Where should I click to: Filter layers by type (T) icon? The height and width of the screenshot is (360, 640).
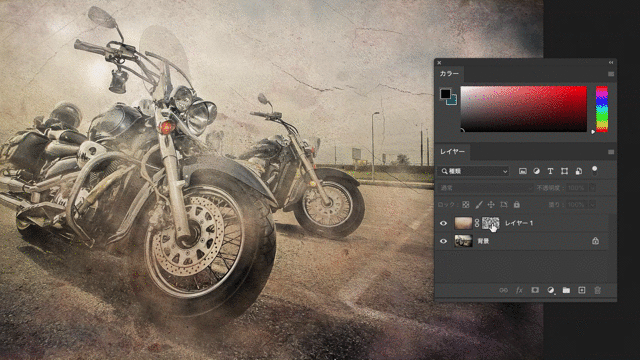(x=550, y=171)
